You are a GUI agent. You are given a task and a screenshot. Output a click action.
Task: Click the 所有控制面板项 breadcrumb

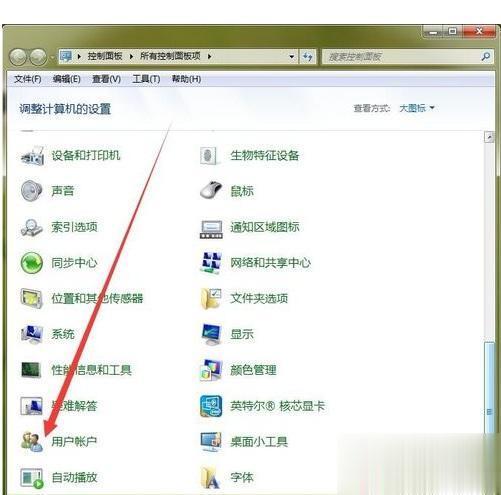pos(170,56)
